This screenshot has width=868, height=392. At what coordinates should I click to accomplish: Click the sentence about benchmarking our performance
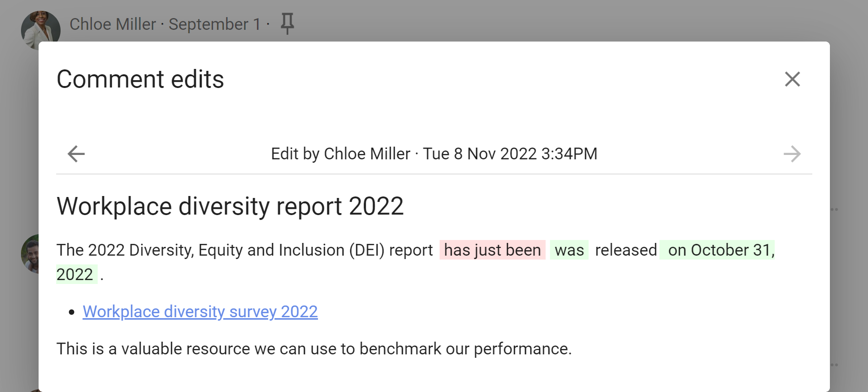tap(314, 348)
